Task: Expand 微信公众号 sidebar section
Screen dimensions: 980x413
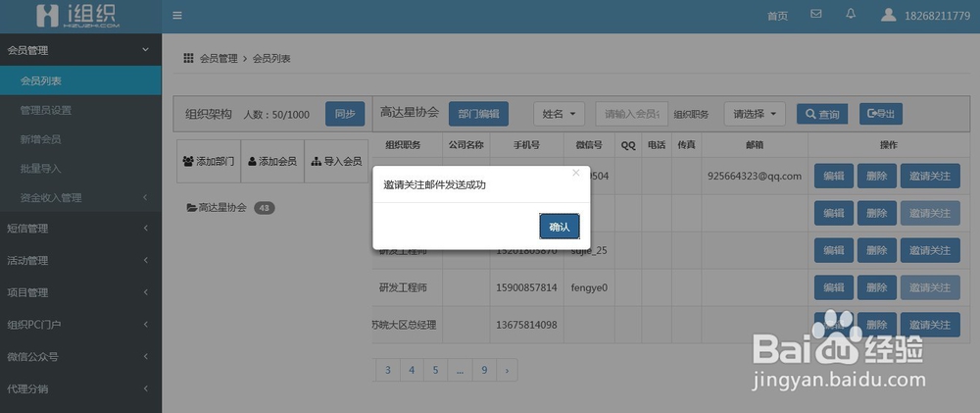Action: (x=80, y=357)
